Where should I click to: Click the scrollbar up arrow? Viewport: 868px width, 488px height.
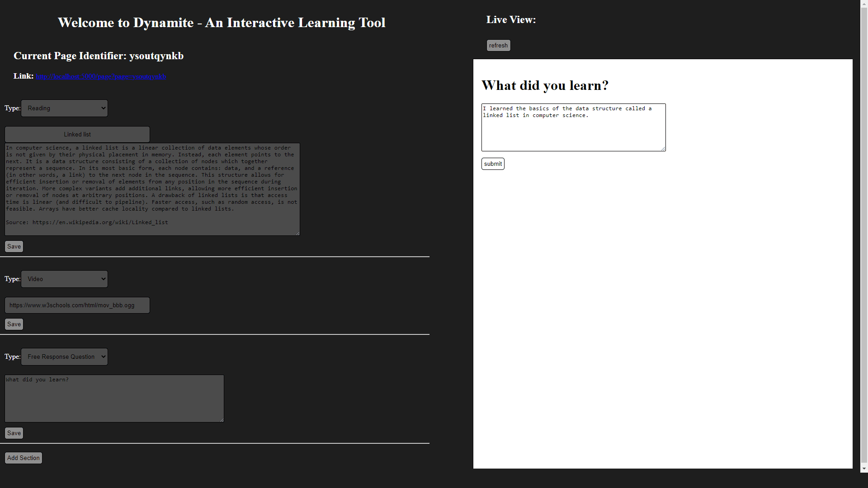(x=864, y=4)
